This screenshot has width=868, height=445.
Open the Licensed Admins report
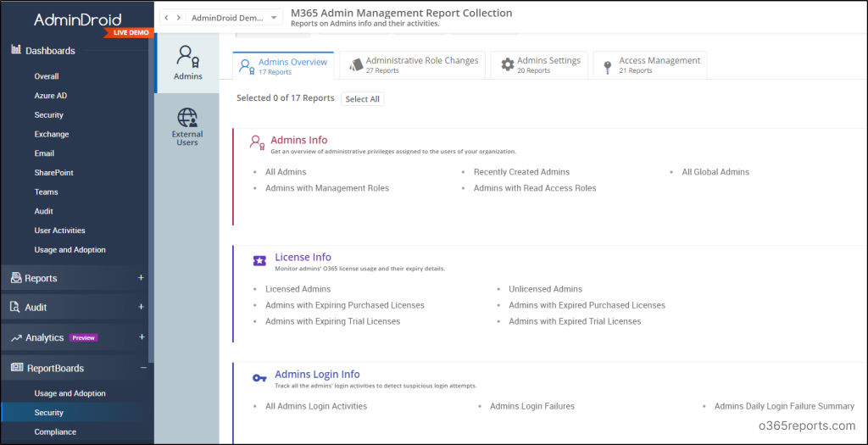tap(298, 289)
